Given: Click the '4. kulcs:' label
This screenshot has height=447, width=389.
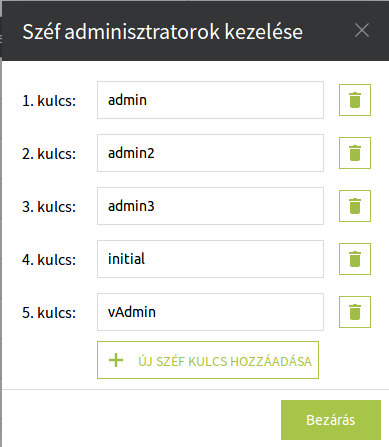Looking at the screenshot, I should pos(49,260).
